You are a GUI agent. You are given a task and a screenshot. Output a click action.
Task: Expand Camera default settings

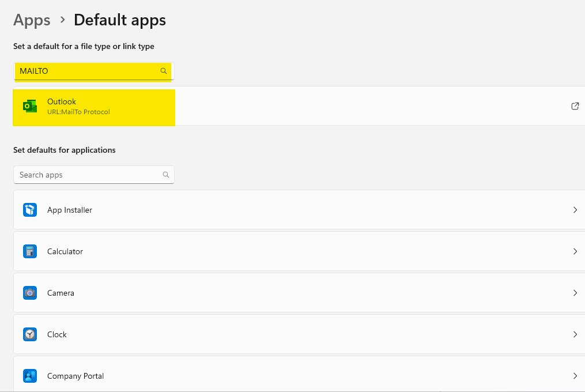[575, 293]
